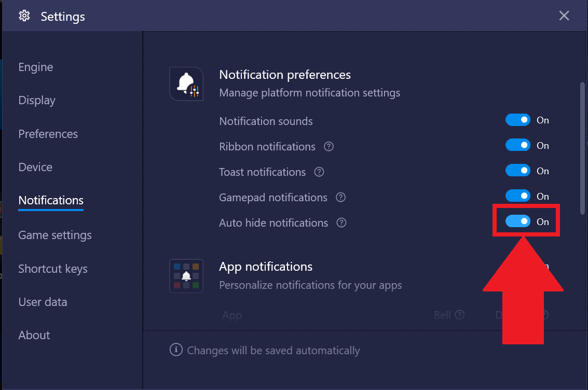Switch to Display settings
The height and width of the screenshot is (390, 588).
pyautogui.click(x=37, y=101)
